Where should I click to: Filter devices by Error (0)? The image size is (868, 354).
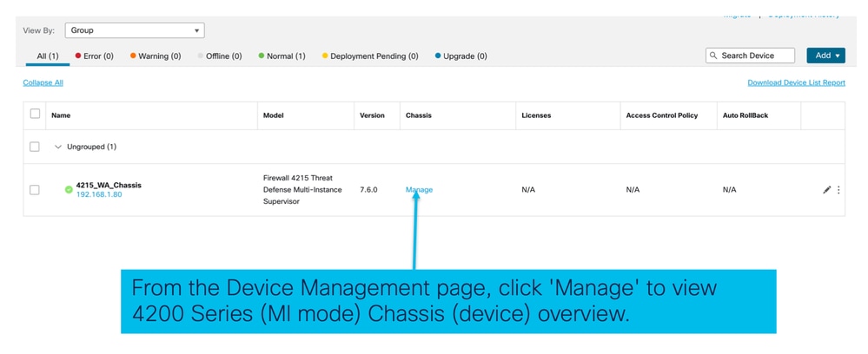[94, 56]
